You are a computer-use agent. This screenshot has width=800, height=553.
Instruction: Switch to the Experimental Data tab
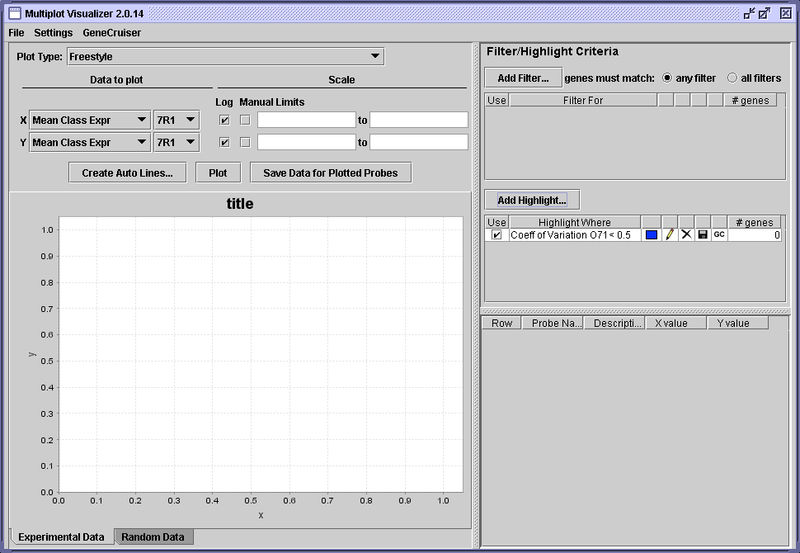61,537
